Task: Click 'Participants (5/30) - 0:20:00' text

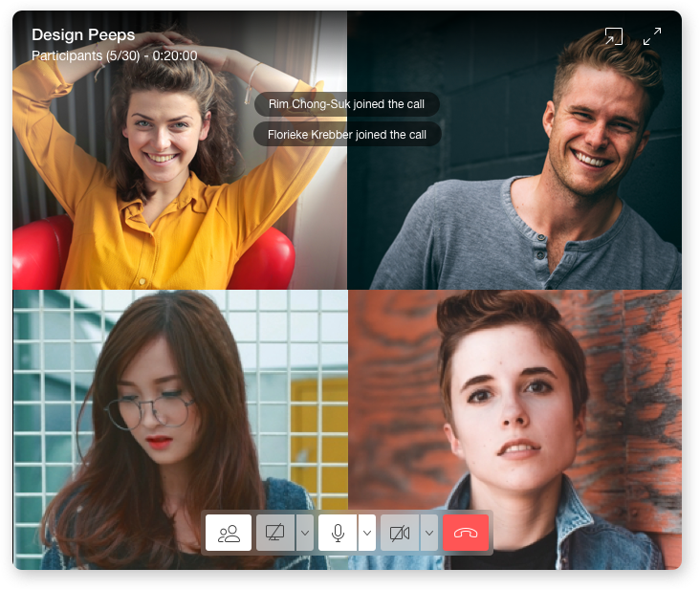Action: click(115, 55)
